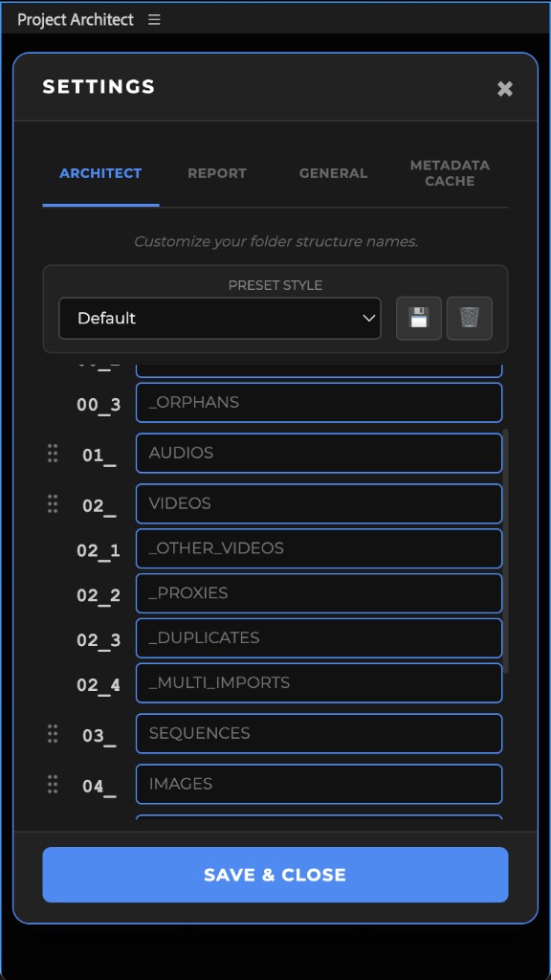Click the 02_3 prefix label
Viewport: 551px width, 980px height.
click(x=99, y=640)
